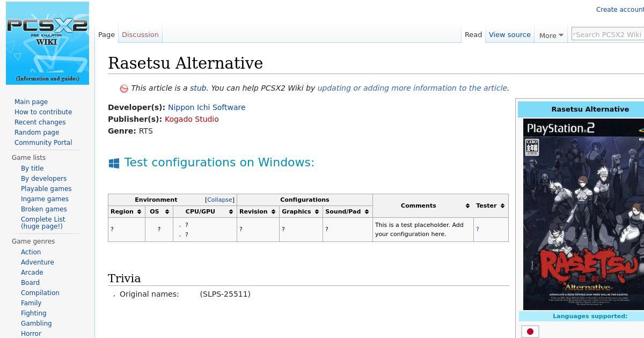Viewport: 644px width, 338px height.
Task: Open the Compilation genre link
Action: click(40, 293)
